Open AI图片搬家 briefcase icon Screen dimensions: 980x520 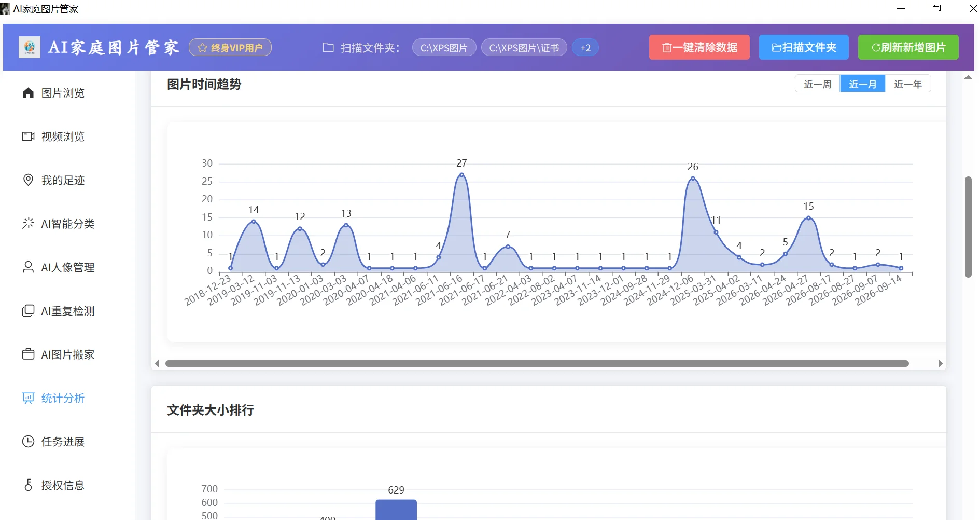coord(28,354)
